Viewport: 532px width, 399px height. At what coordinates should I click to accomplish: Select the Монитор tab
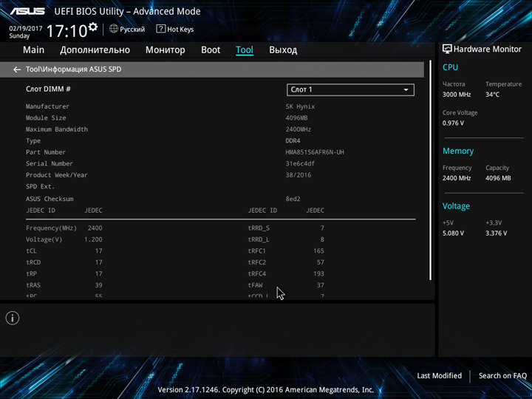pyautogui.click(x=166, y=50)
